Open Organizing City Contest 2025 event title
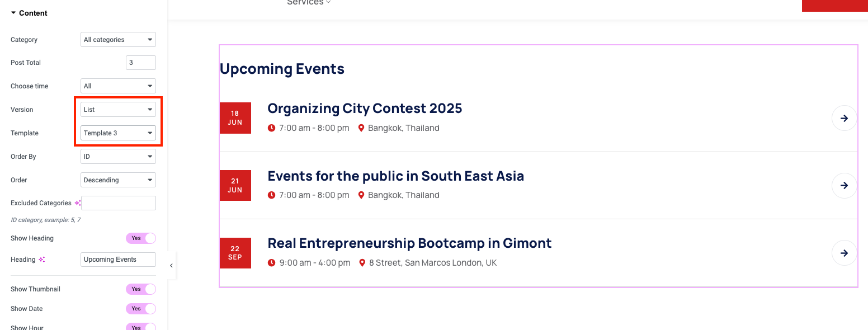Screen dimensions: 868x330 pos(365,109)
